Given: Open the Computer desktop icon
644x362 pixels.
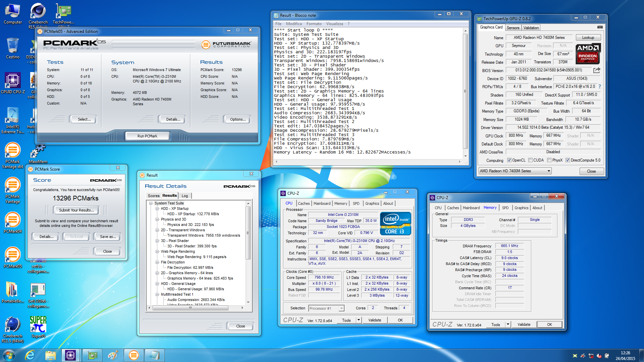Looking at the screenshot, I should [13, 14].
